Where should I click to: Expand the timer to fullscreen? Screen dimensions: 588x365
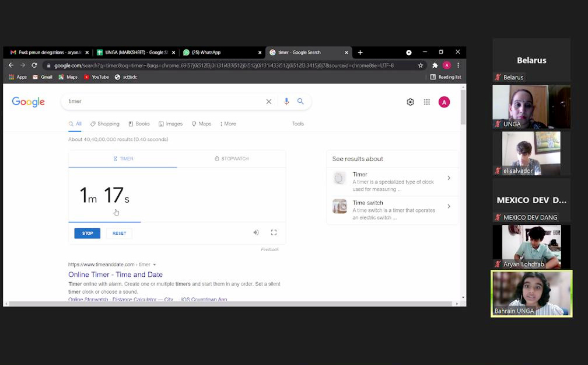274,233
